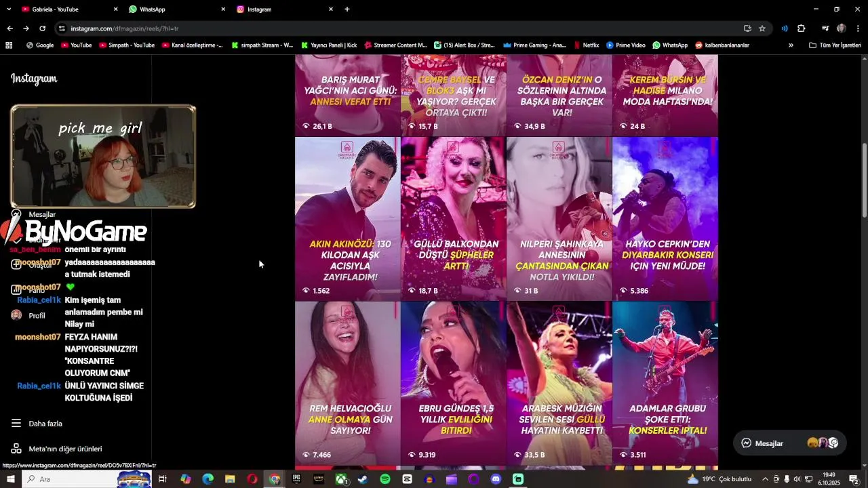Open the tab search dropdown arrow

(x=8, y=9)
